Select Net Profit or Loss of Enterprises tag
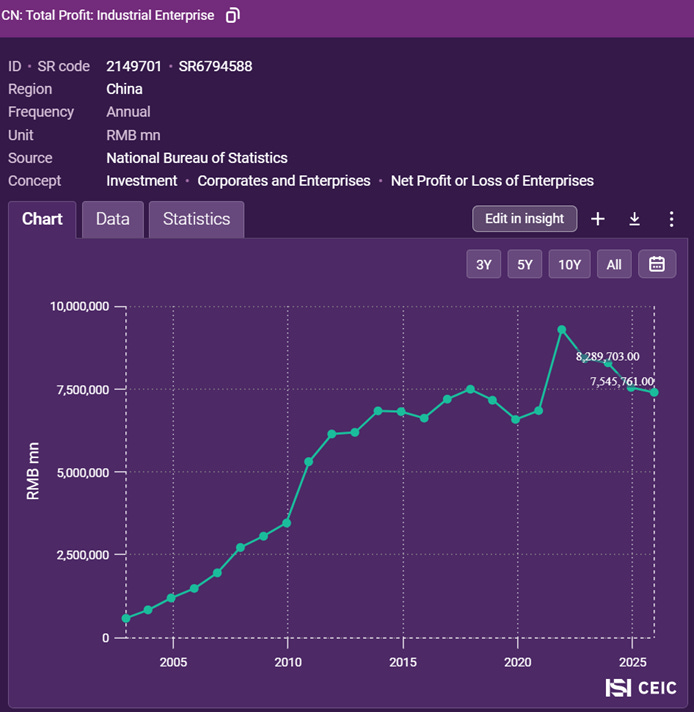The image size is (694, 712). click(x=492, y=181)
